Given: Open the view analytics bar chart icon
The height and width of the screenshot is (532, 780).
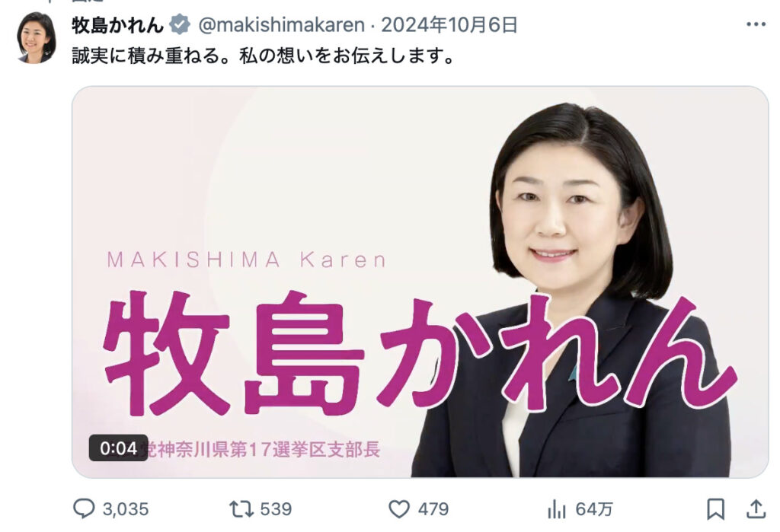Looking at the screenshot, I should 557,509.
